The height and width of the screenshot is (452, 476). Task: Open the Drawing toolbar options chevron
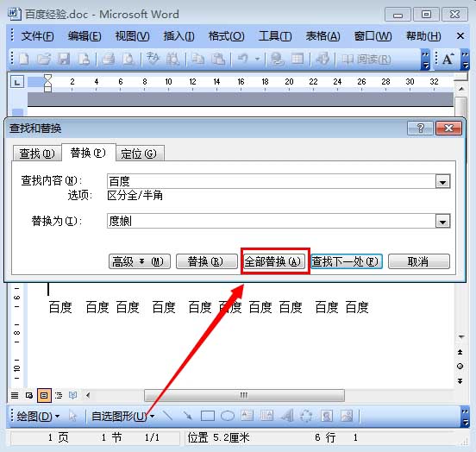pos(465,417)
